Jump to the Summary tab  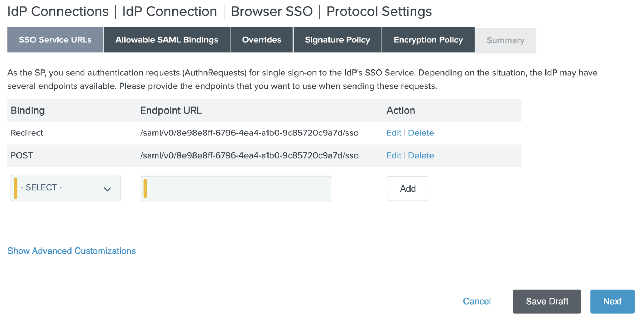(505, 41)
